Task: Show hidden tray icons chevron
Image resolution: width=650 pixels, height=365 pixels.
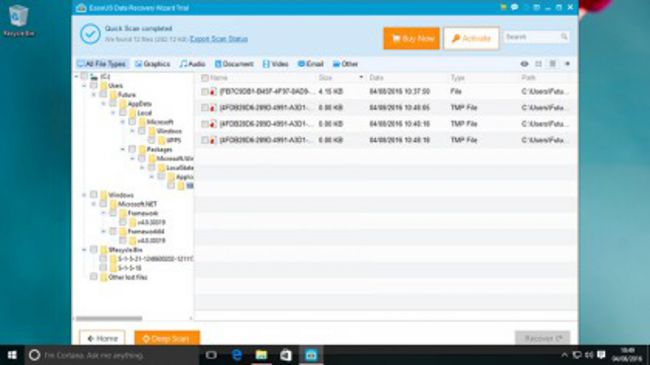Action: (564, 355)
